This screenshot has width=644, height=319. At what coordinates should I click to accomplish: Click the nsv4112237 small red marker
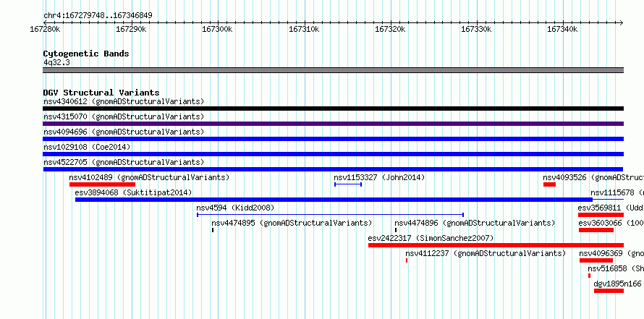click(x=407, y=260)
